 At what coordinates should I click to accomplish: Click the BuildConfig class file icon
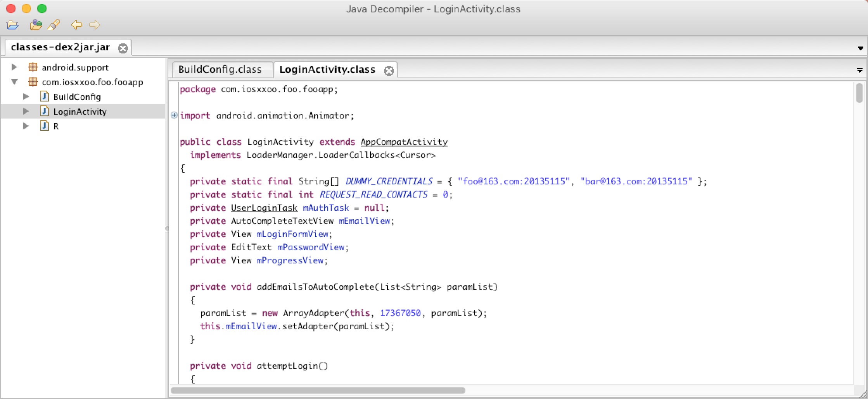click(45, 96)
